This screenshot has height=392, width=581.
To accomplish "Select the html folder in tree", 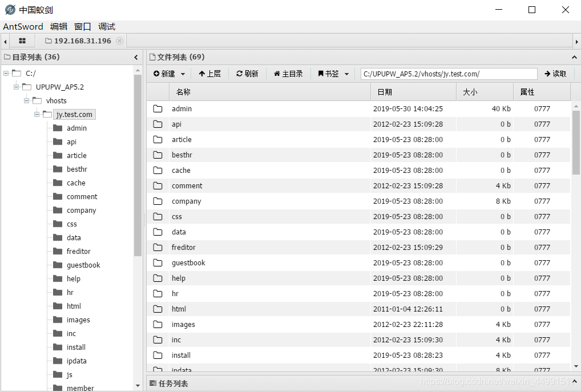I will 74,306.
